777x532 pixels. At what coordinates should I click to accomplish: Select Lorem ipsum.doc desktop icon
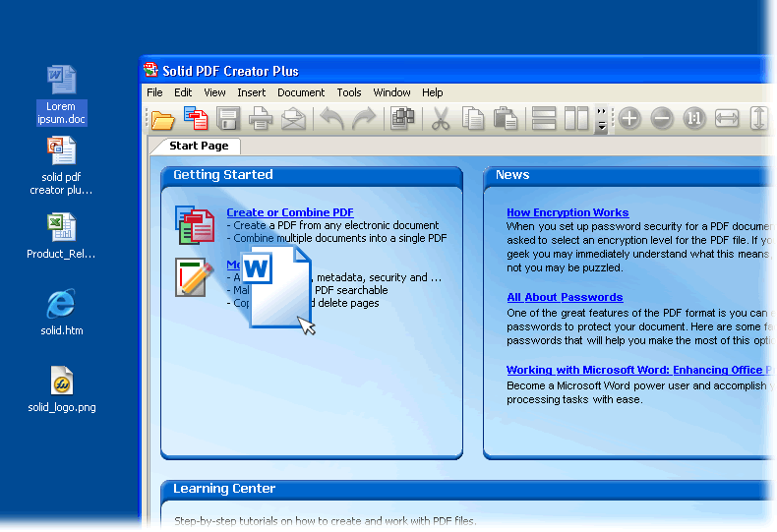61,94
